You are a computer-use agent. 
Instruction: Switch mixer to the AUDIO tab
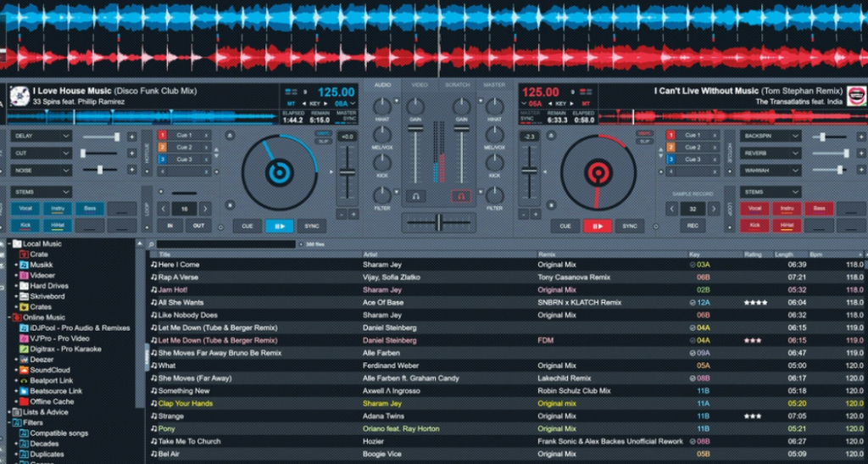click(382, 86)
